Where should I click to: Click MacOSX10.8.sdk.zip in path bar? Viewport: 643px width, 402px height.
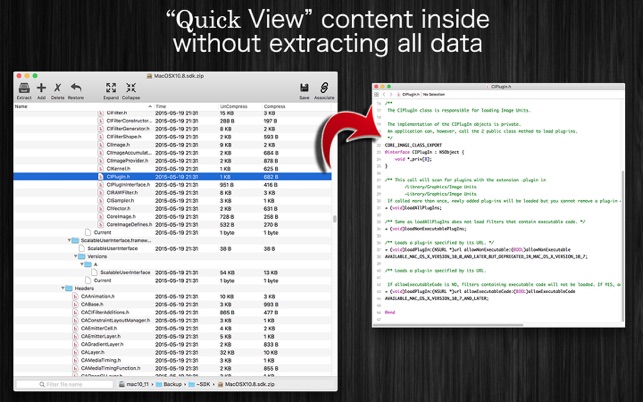click(246, 384)
